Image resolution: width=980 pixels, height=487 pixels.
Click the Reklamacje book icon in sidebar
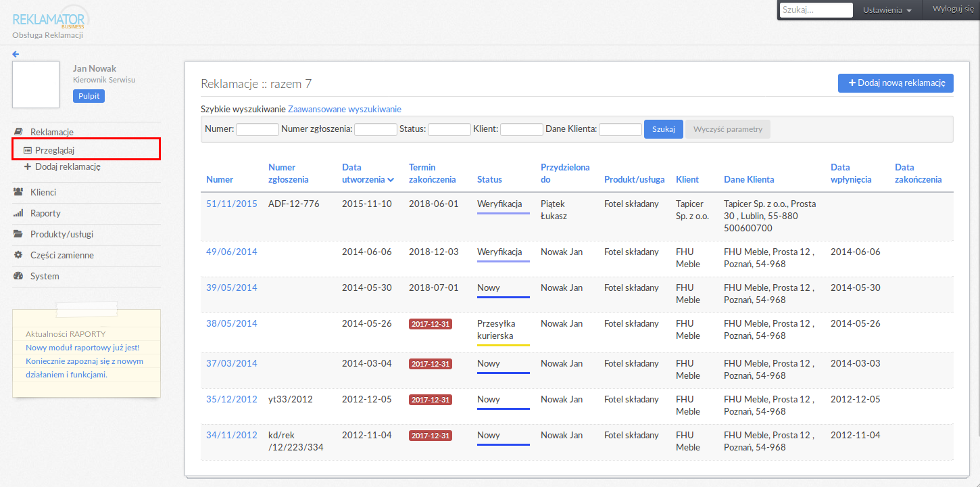pyautogui.click(x=18, y=132)
